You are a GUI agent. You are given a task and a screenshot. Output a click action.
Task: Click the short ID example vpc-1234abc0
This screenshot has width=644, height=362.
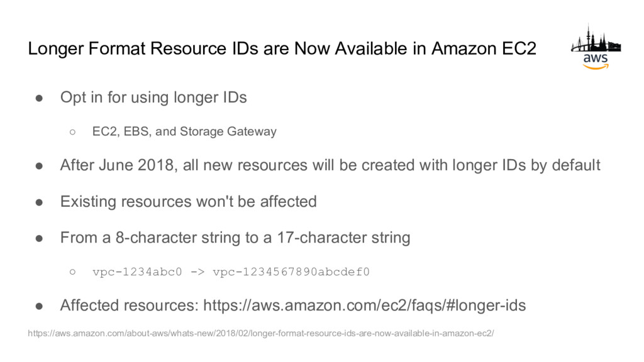click(x=137, y=271)
